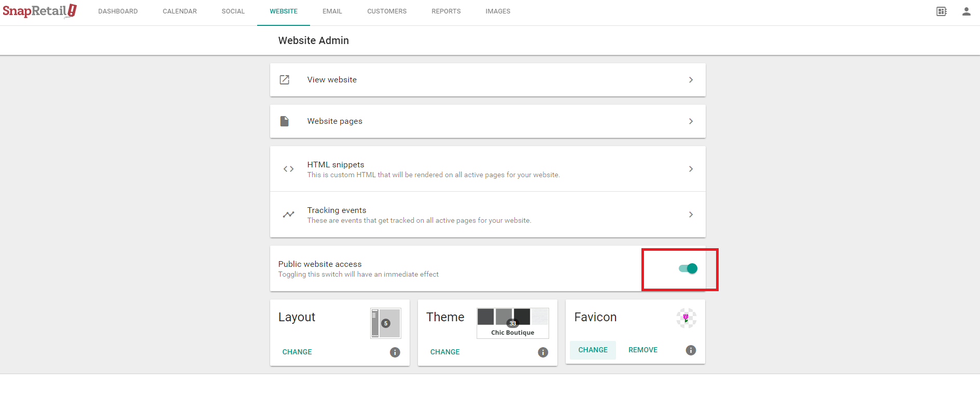Click the HTML snippets title
Image resolution: width=980 pixels, height=414 pixels.
pyautogui.click(x=336, y=165)
